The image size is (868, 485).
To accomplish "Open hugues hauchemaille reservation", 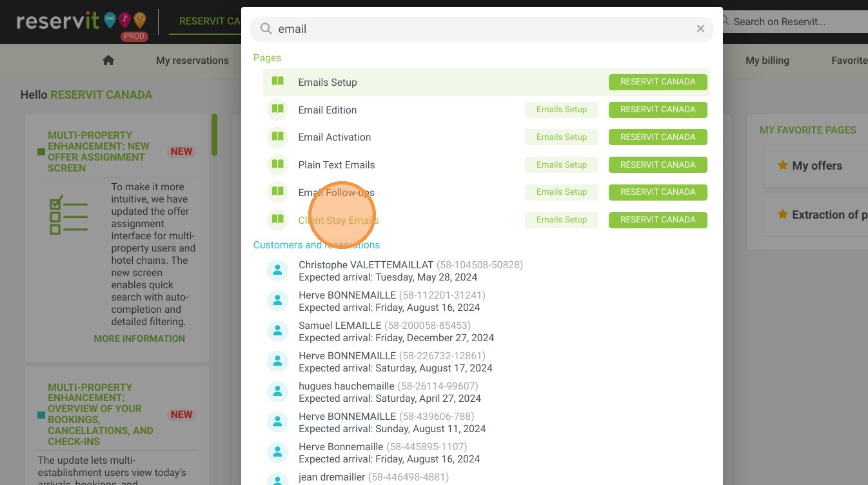I will 390,392.
